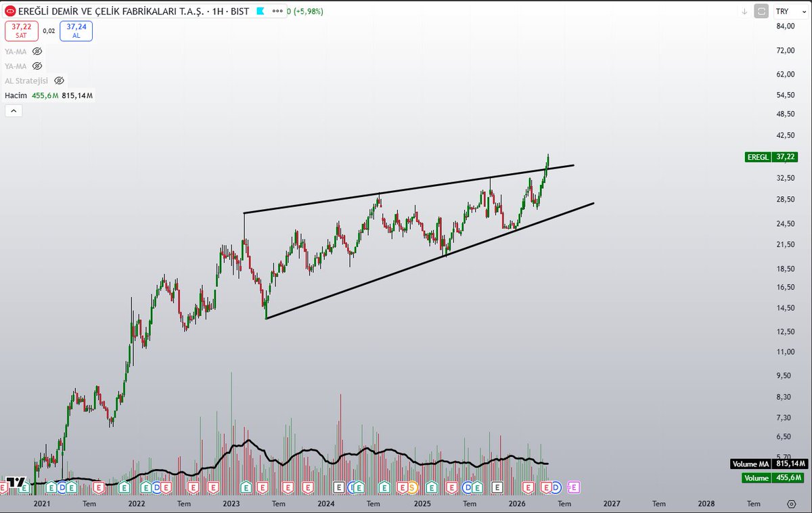The image size is (812, 513).
Task: Click the 18,50 price axis value
Action: (x=785, y=269)
